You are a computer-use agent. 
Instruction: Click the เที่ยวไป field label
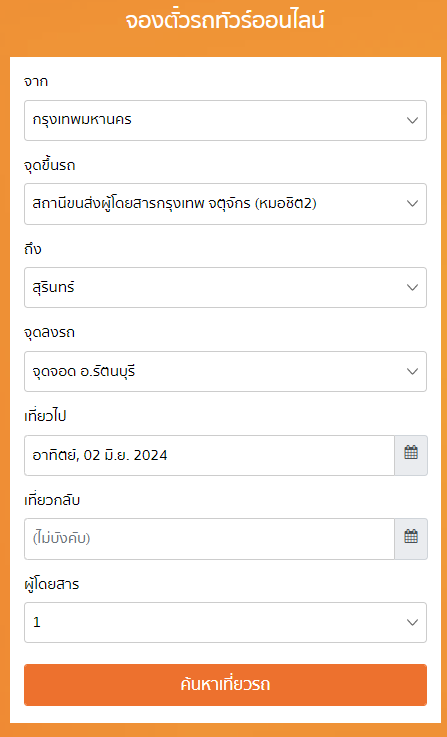tap(45, 416)
